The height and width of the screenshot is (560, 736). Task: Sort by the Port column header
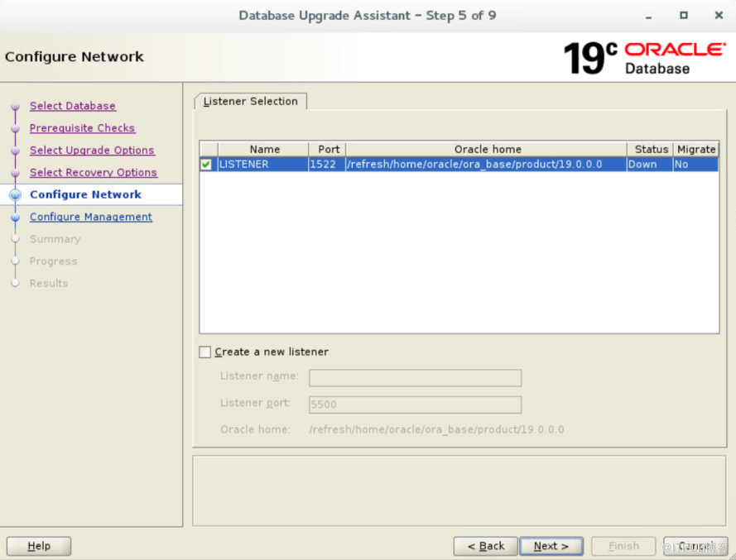point(328,149)
